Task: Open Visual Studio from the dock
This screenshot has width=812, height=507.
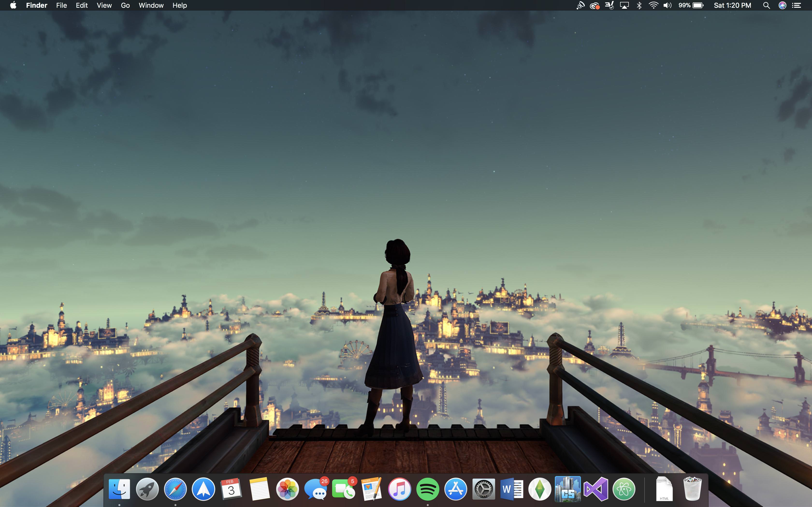Action: 595,489
